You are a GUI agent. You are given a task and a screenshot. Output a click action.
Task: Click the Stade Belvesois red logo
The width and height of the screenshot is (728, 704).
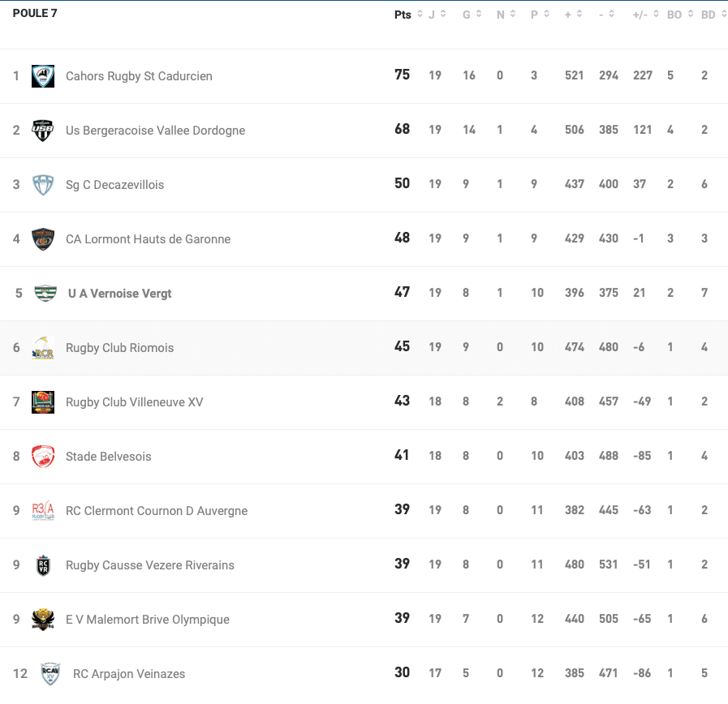point(43,457)
